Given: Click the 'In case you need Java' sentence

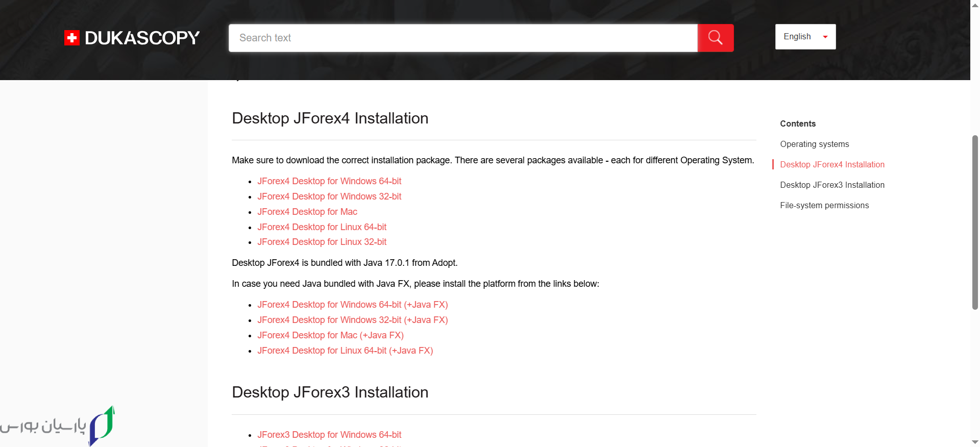Looking at the screenshot, I should click(x=415, y=284).
